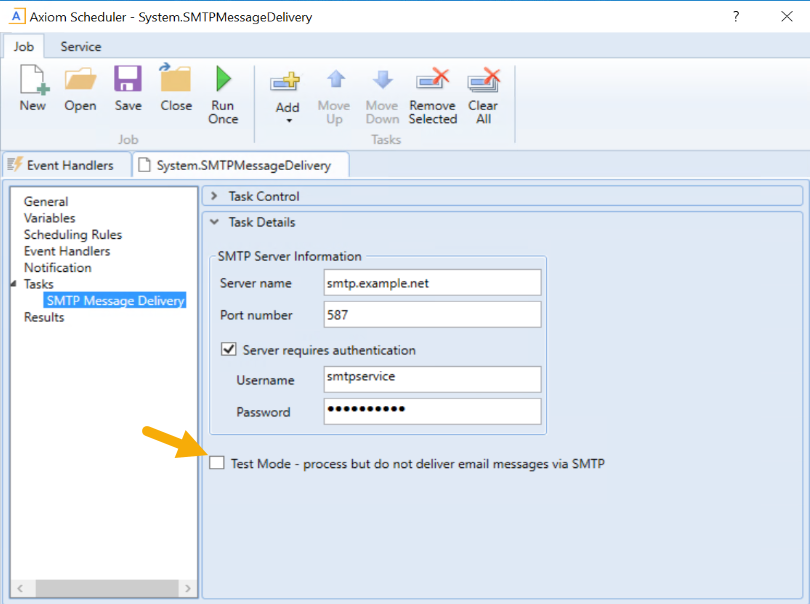Select the Tasks tree node

(39, 284)
